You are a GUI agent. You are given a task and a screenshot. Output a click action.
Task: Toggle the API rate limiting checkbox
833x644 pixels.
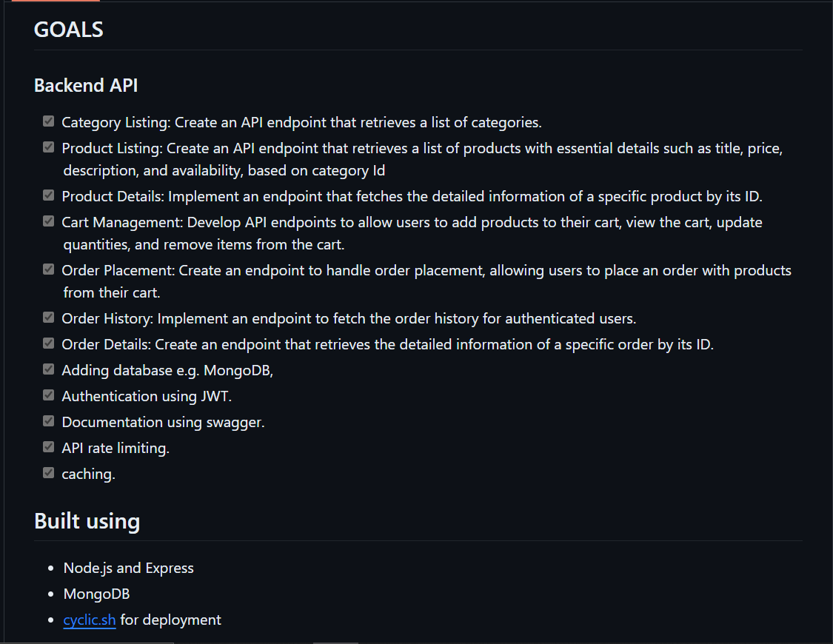(48, 447)
